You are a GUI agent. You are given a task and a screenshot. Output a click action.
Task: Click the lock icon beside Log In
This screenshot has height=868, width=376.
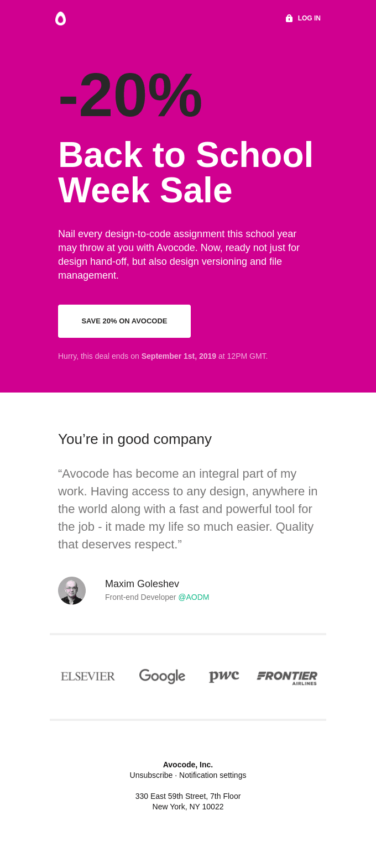pyautogui.click(x=289, y=18)
